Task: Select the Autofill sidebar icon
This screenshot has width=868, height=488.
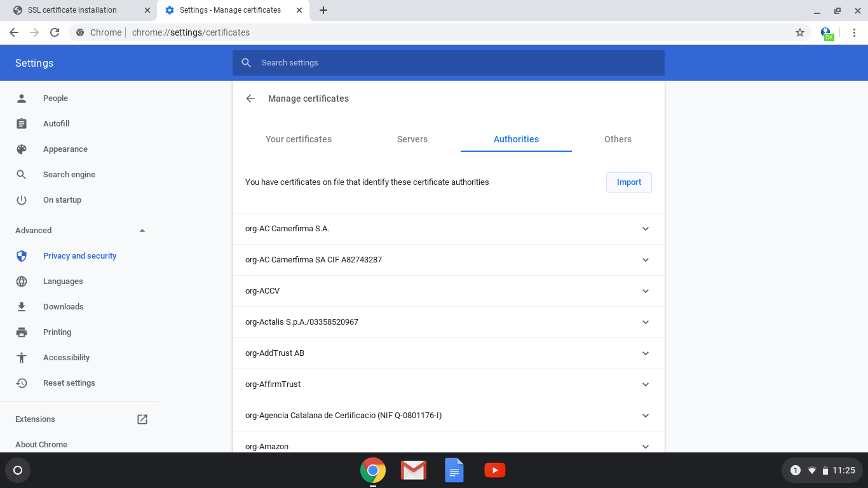Action: coord(21,123)
